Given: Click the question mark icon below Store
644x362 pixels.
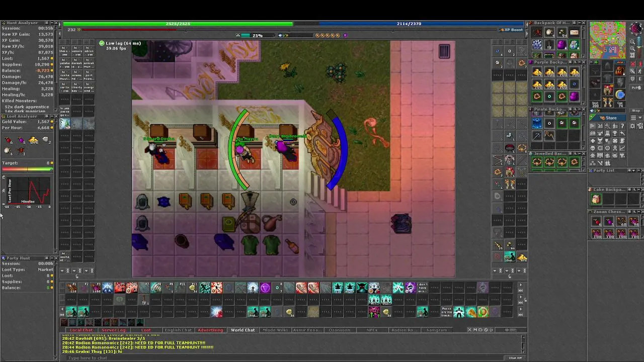Looking at the screenshot, I should click(622, 126).
